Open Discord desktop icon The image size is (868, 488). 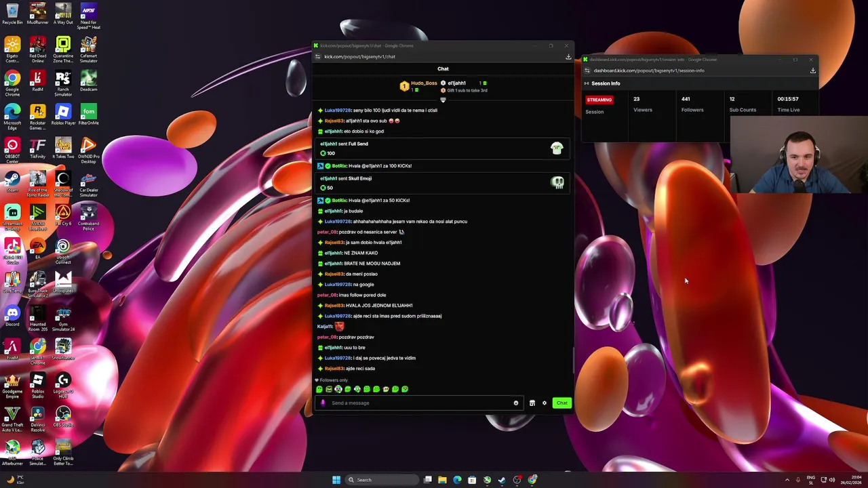click(12, 316)
